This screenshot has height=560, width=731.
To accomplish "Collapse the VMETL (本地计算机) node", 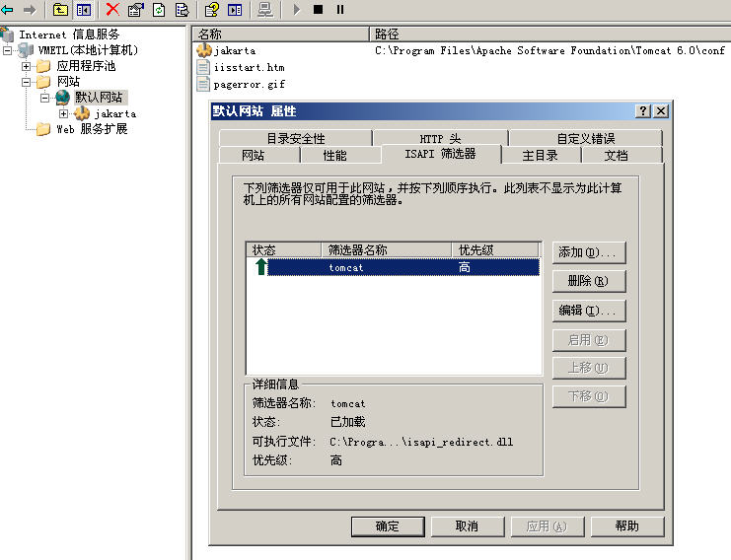I will tap(8, 50).
